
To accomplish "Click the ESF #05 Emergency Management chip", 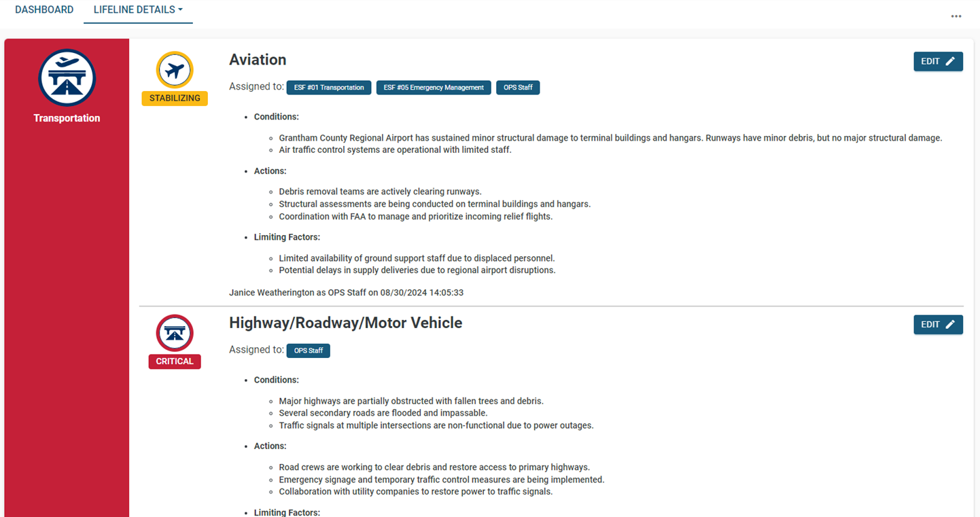I will (x=434, y=87).
